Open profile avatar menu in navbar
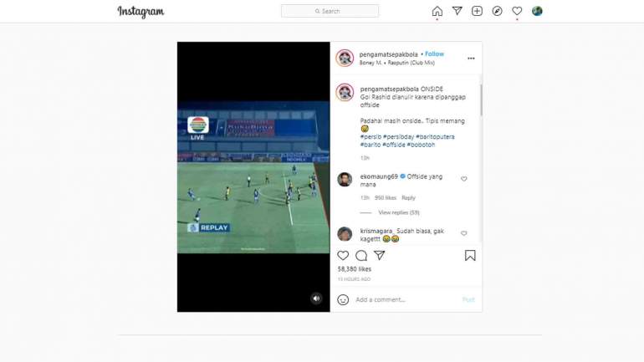This screenshot has height=362, width=644. [537, 11]
